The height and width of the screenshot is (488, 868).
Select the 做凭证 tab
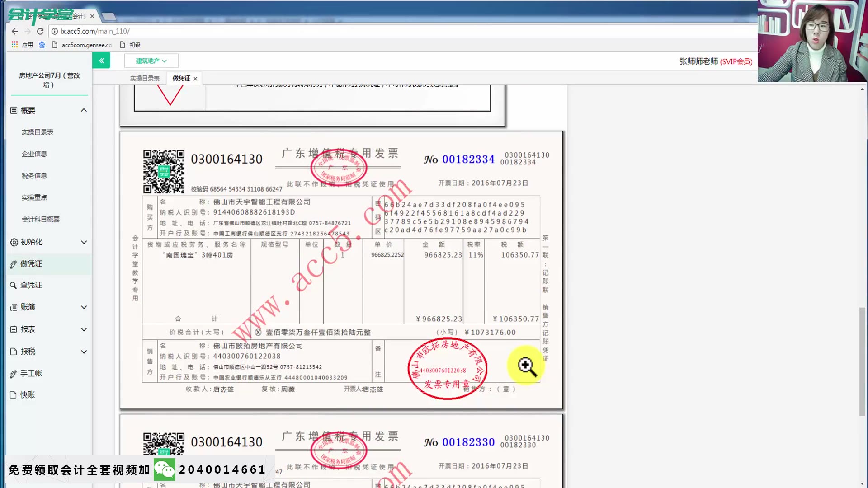(181, 78)
